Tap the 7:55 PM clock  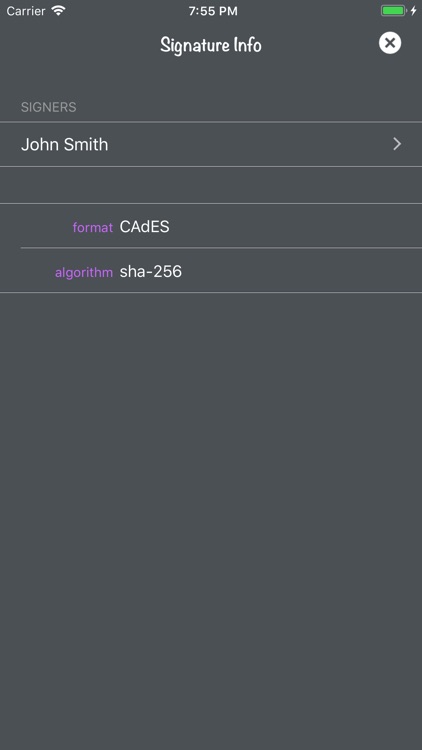coord(213,11)
